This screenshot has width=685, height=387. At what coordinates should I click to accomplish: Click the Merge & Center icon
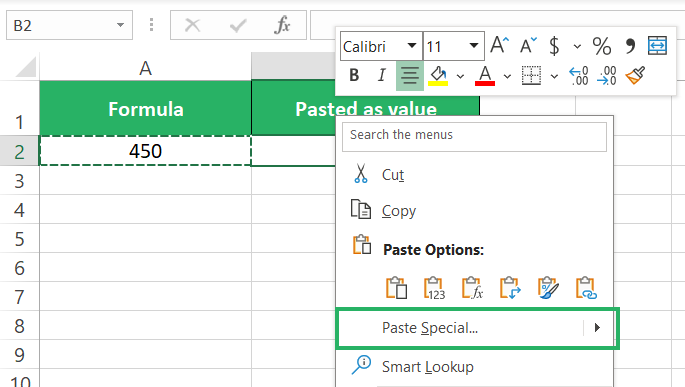pyautogui.click(x=657, y=45)
